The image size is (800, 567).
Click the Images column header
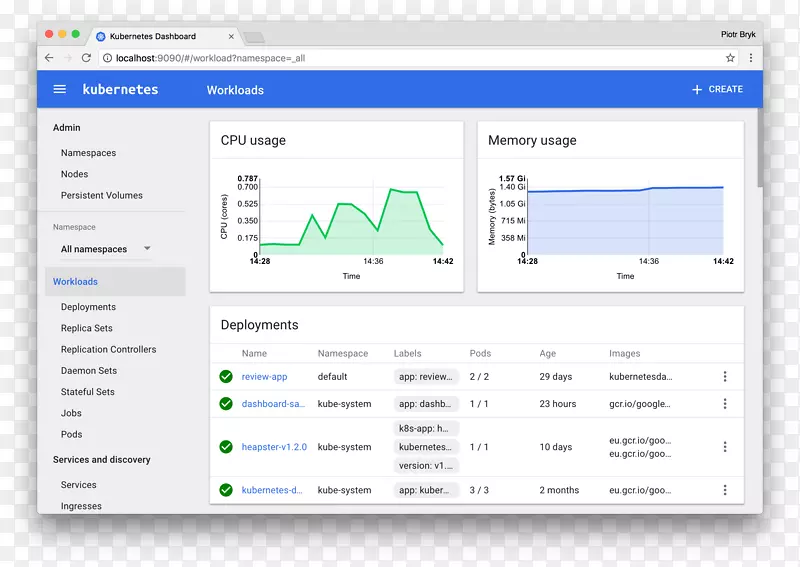coord(624,353)
